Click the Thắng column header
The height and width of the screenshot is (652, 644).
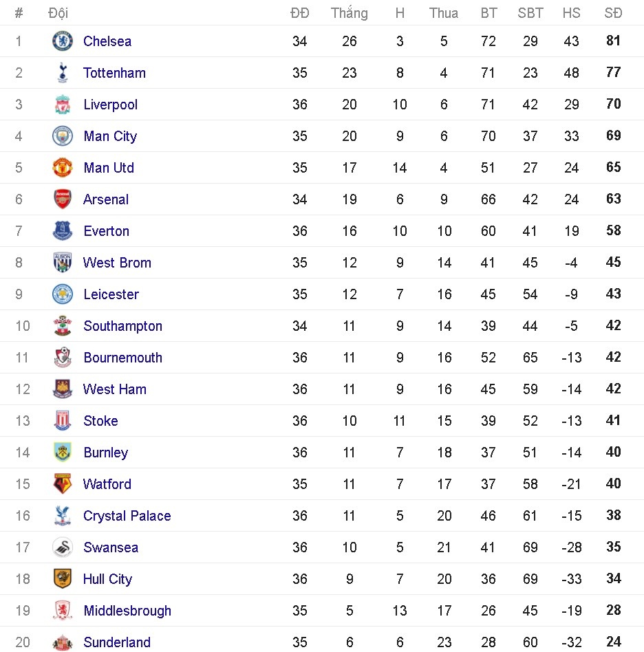(x=349, y=13)
